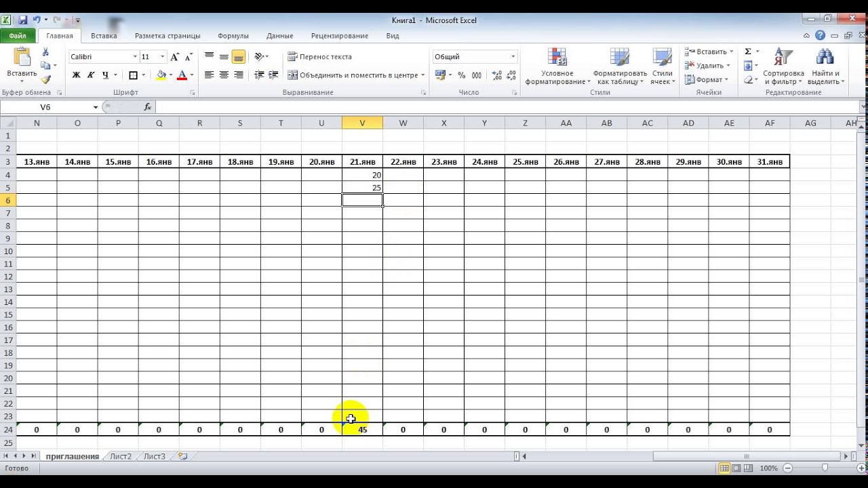The image size is (868, 488).
Task: Click the formula bar input field
Action: click(x=507, y=107)
